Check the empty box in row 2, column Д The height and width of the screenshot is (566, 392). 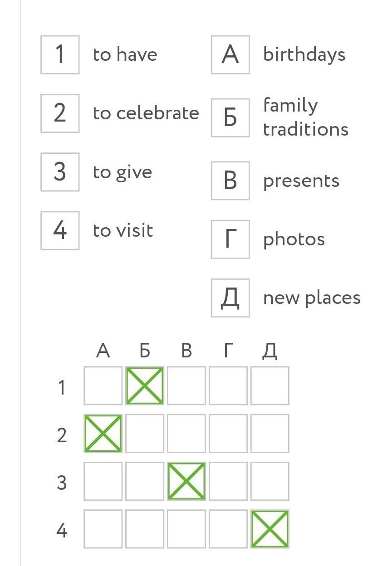click(270, 433)
